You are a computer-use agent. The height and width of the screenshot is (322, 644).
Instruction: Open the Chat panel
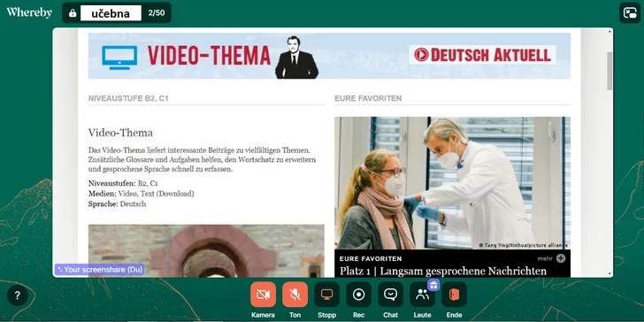pyautogui.click(x=390, y=295)
